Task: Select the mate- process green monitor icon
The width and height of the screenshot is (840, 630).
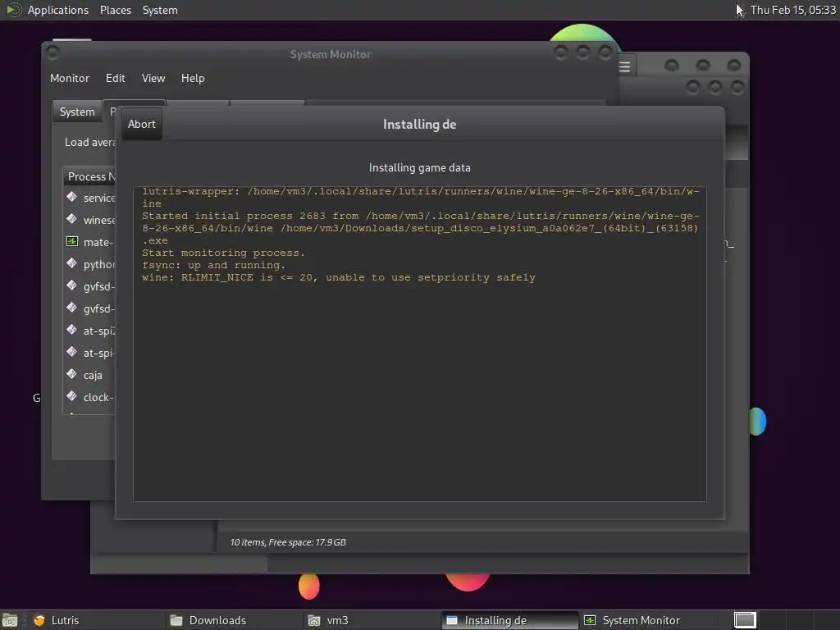Action: point(72,241)
